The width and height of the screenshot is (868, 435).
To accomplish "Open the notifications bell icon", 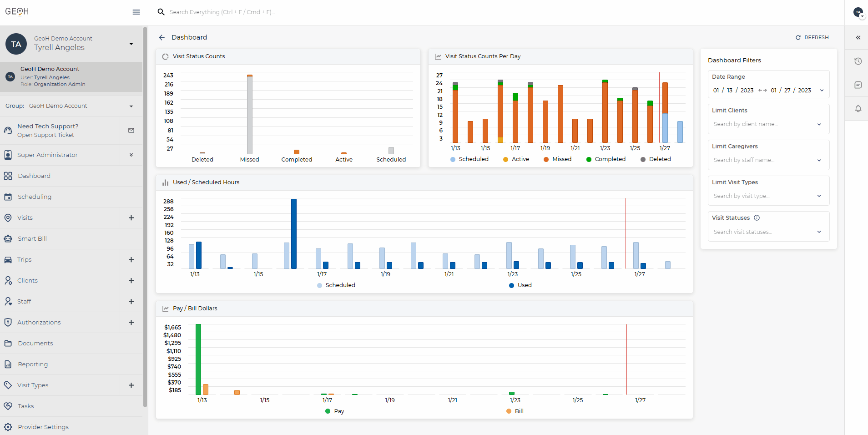I will 858,109.
